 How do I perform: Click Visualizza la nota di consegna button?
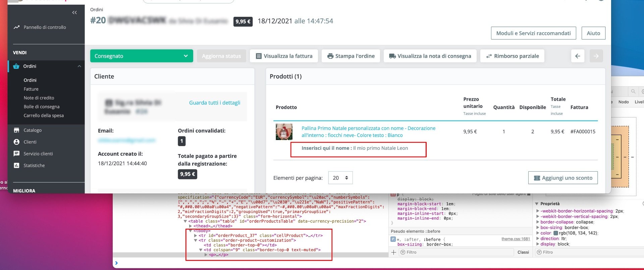(430, 56)
